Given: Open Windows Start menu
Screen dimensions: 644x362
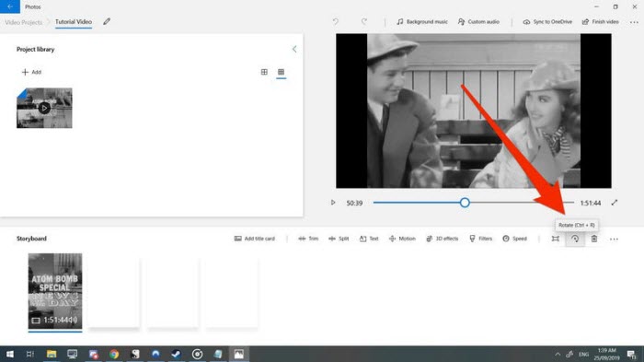Looking at the screenshot, I should click(x=10, y=354).
